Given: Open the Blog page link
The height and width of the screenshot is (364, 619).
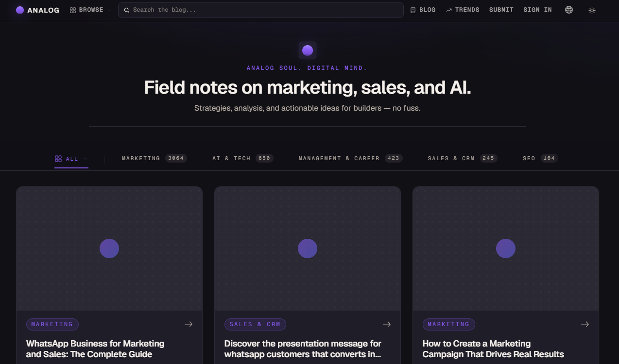Looking at the screenshot, I should [x=423, y=10].
